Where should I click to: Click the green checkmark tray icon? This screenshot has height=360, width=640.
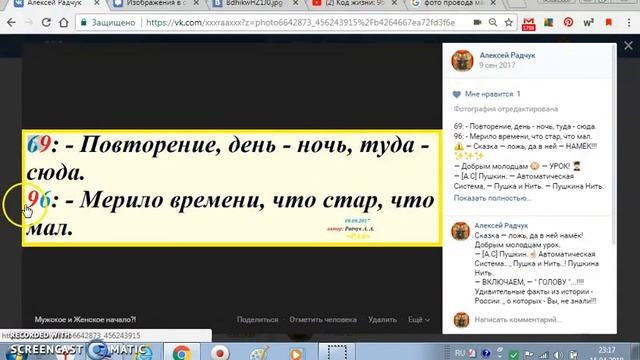point(514,355)
